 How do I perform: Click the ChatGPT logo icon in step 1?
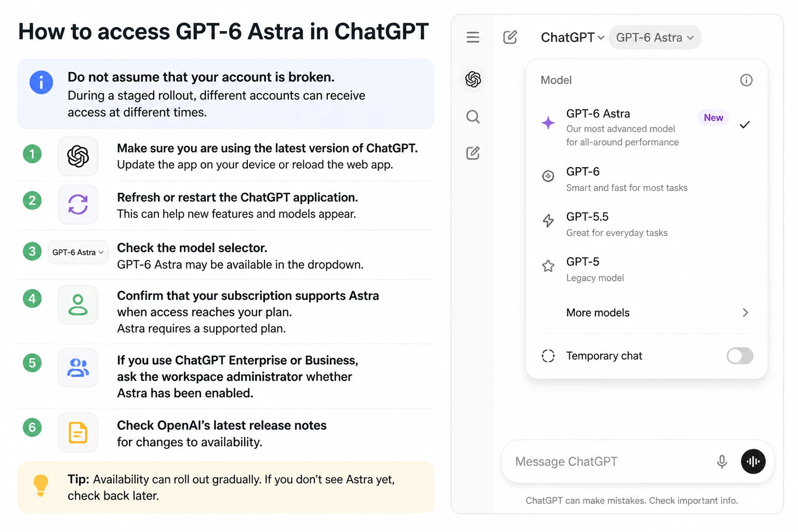[78, 156]
